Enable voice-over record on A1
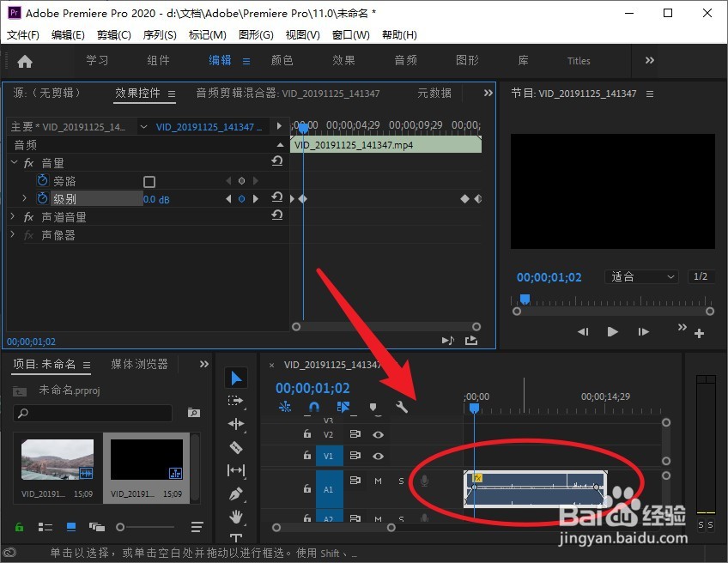The height and width of the screenshot is (563, 728). tap(424, 481)
